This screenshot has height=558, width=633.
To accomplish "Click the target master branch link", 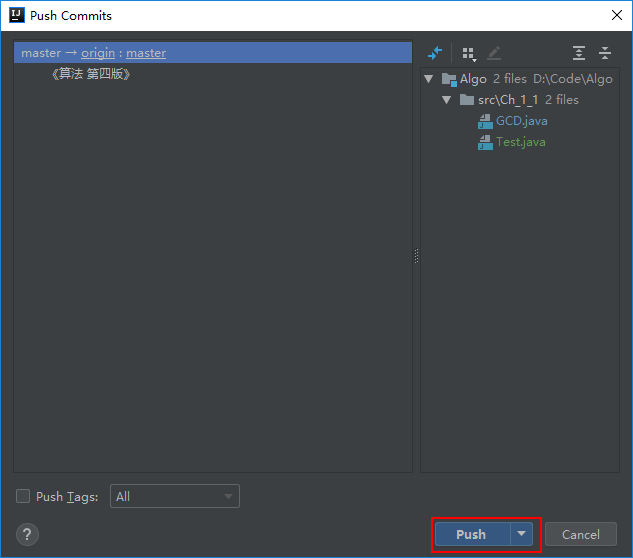I will pos(146,53).
